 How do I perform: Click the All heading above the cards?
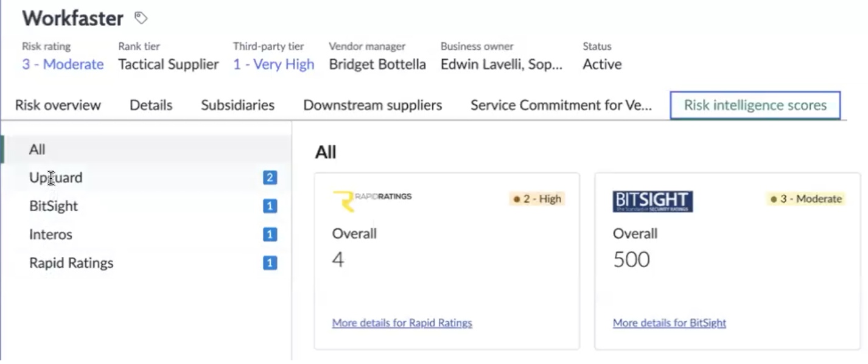point(326,152)
